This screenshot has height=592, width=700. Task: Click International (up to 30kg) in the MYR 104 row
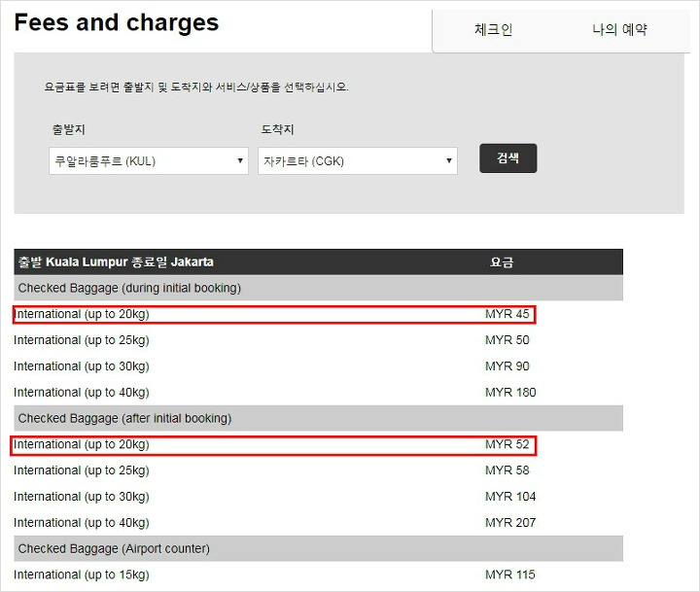[82, 497]
